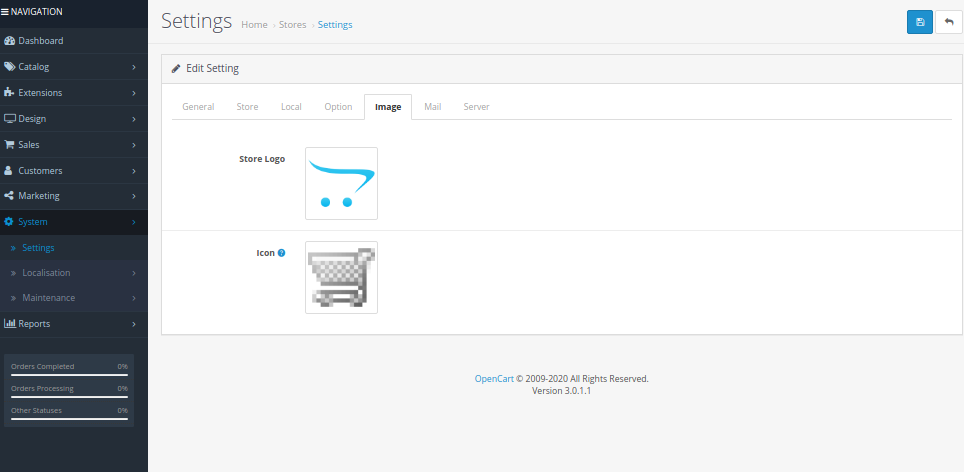The image size is (964, 472).
Task: Open the Option tab
Action: [x=338, y=107]
